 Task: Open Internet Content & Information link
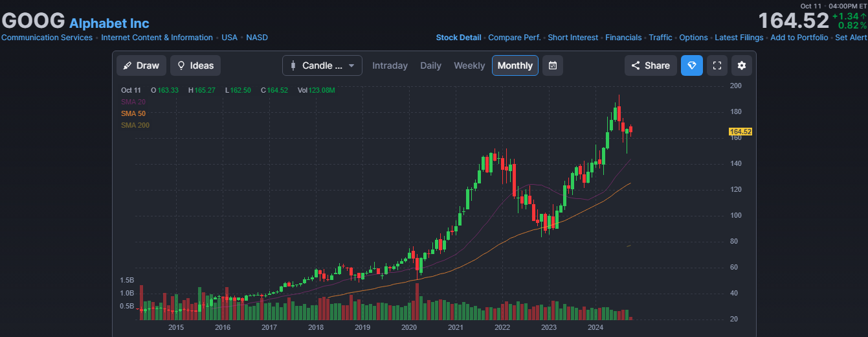[157, 38]
